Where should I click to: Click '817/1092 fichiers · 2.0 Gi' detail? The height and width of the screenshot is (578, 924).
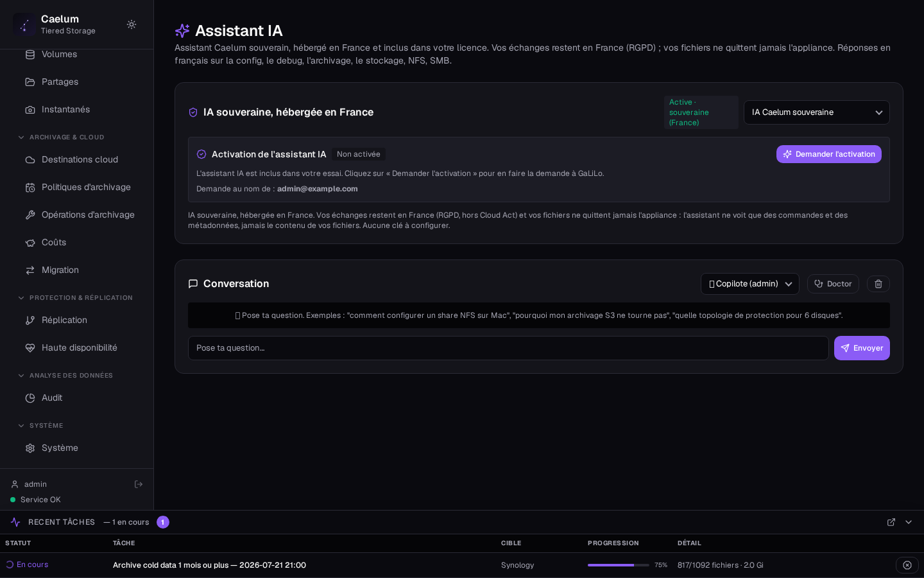721,565
